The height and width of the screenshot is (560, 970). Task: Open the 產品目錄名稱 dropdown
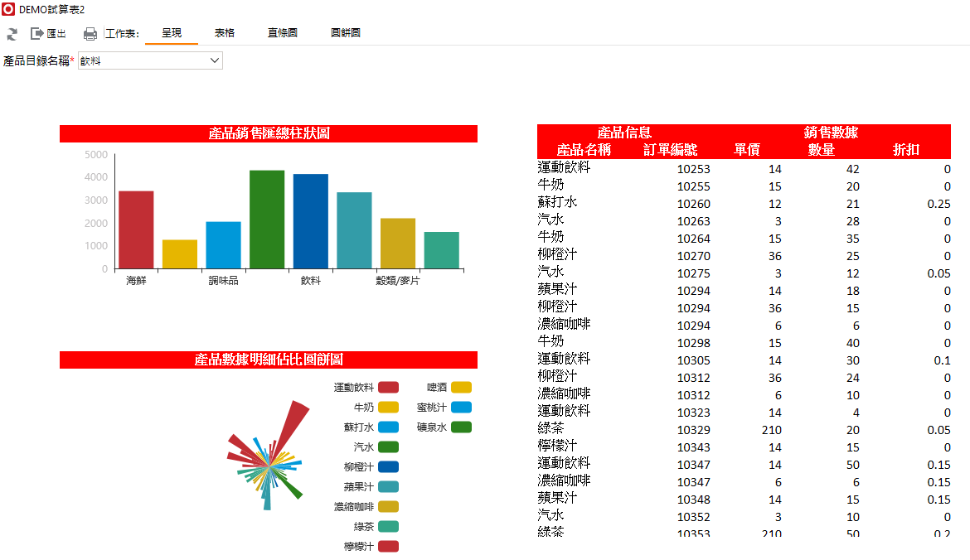coord(150,60)
